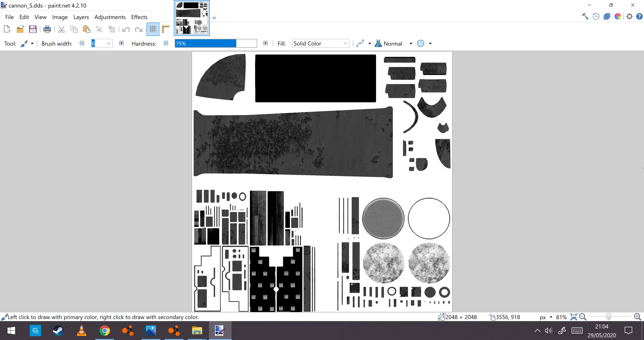Switch to Google Chrome in the taskbar
The width and height of the screenshot is (644, 340).
tap(105, 331)
